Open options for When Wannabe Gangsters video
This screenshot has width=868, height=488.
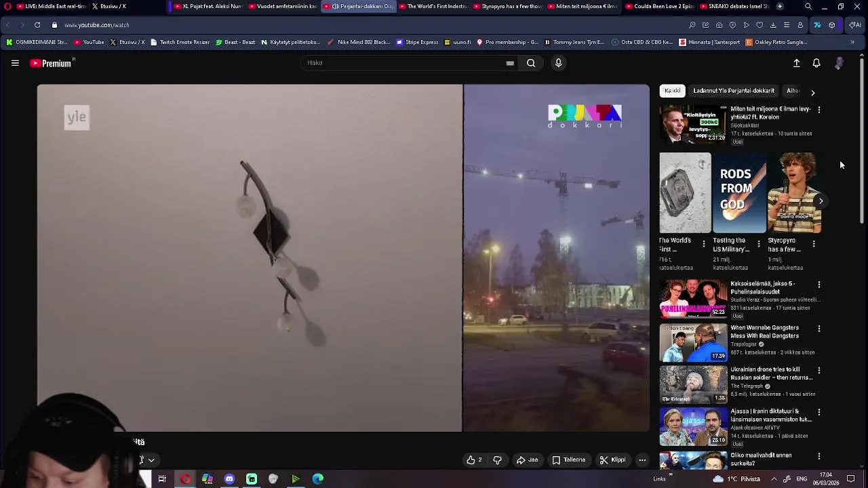(x=818, y=329)
